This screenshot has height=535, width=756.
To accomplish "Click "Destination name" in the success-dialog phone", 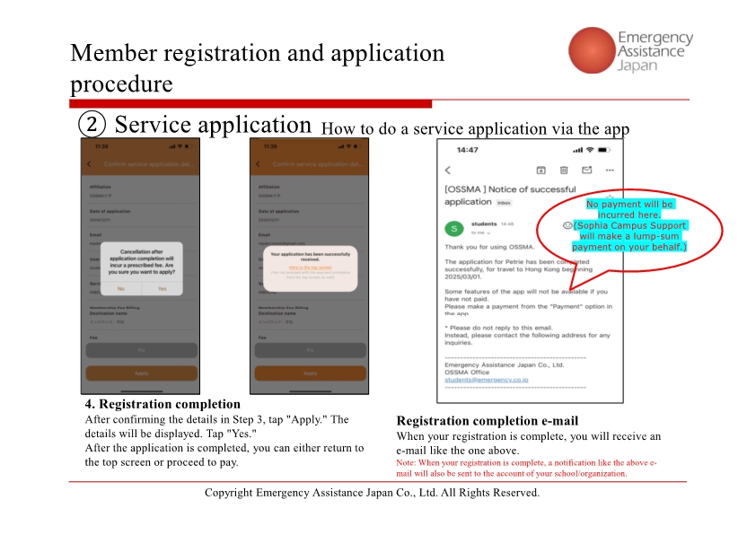I will [277, 313].
